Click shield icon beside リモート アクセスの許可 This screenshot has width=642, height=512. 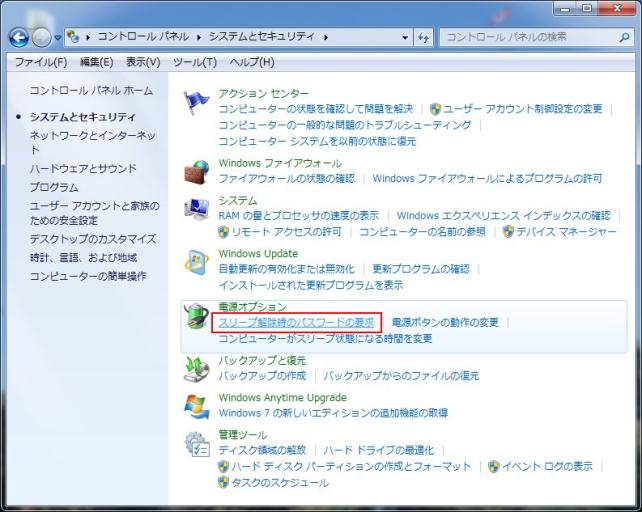click(x=223, y=232)
